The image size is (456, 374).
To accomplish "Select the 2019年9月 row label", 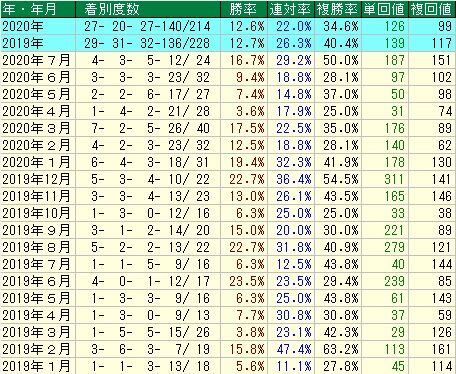I will 36,230.
